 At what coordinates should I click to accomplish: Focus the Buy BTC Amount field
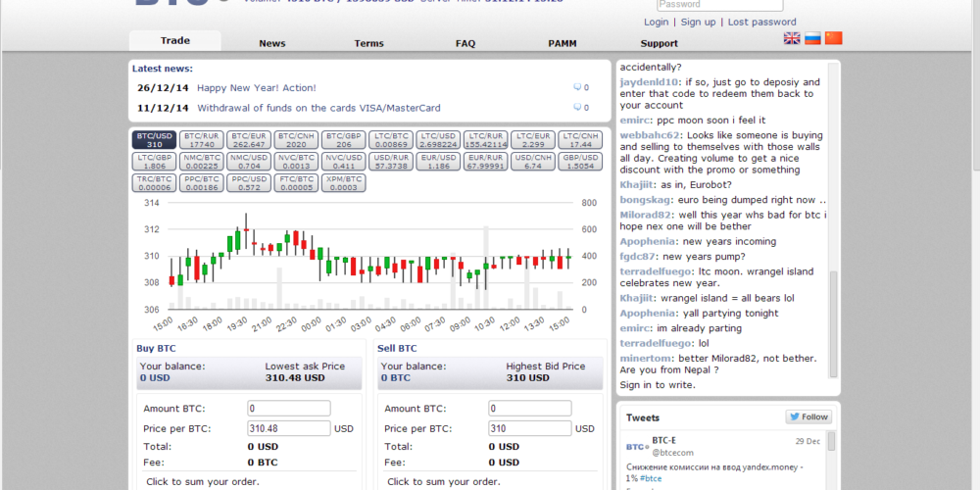point(289,409)
